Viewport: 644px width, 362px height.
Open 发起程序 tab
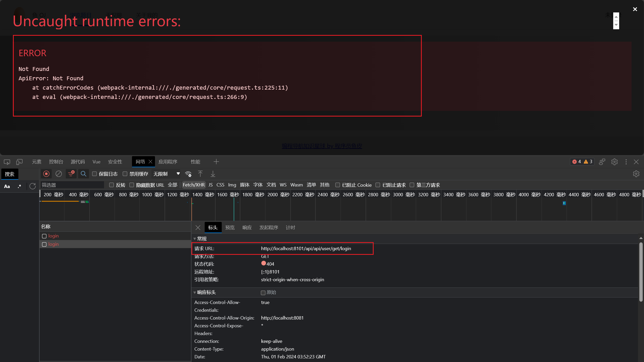269,228
